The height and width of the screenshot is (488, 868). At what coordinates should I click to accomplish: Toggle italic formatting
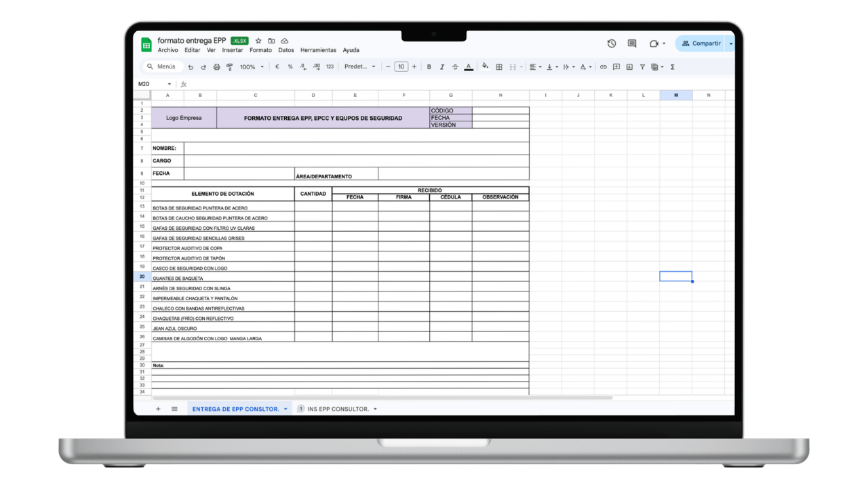coord(442,67)
